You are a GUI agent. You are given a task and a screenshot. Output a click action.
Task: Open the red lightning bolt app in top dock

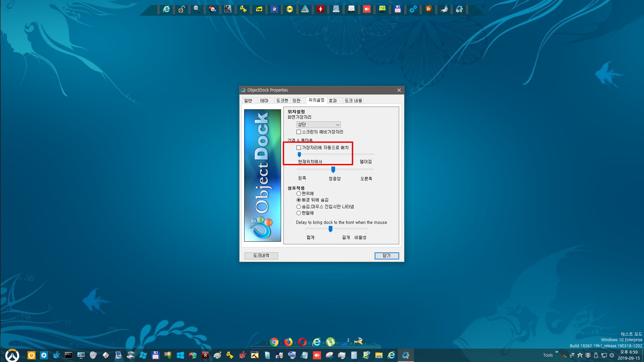pos(321,9)
